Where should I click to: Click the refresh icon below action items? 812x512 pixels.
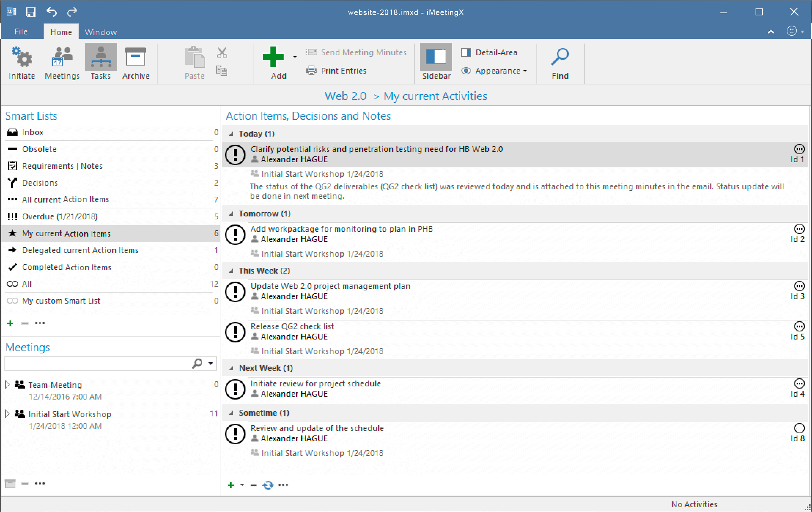click(x=268, y=485)
